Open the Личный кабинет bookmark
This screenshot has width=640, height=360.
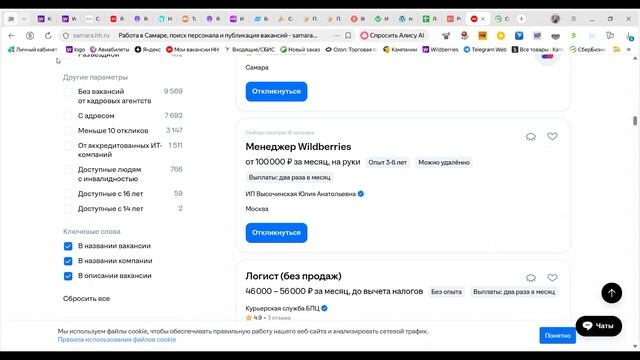(x=33, y=49)
